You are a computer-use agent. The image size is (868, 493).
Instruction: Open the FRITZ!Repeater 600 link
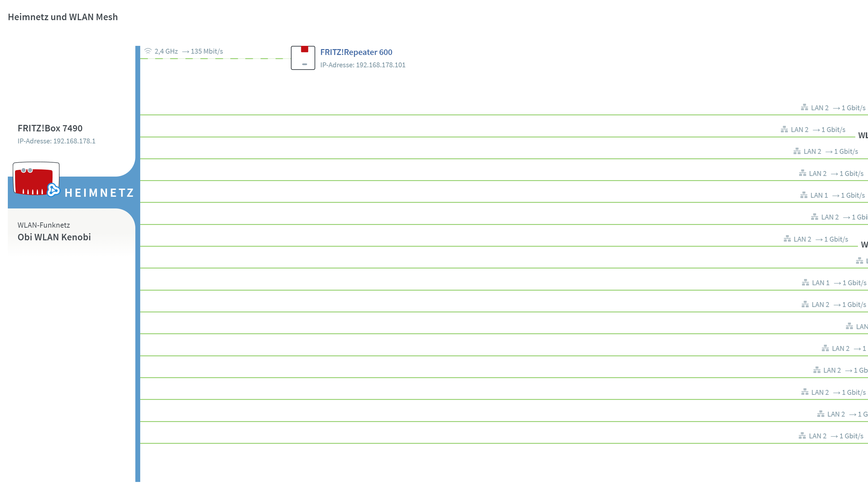pos(356,52)
